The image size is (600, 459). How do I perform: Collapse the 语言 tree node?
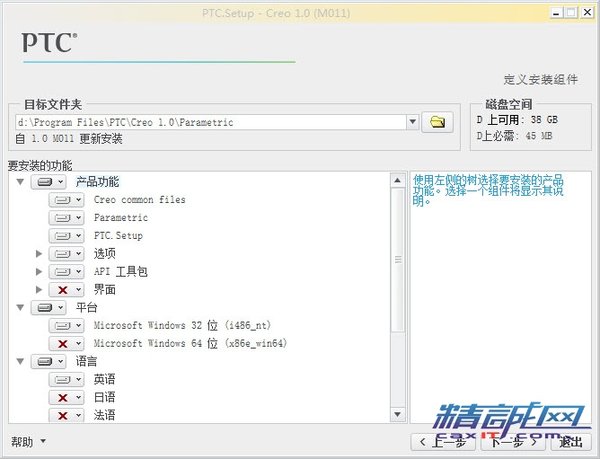(20, 361)
